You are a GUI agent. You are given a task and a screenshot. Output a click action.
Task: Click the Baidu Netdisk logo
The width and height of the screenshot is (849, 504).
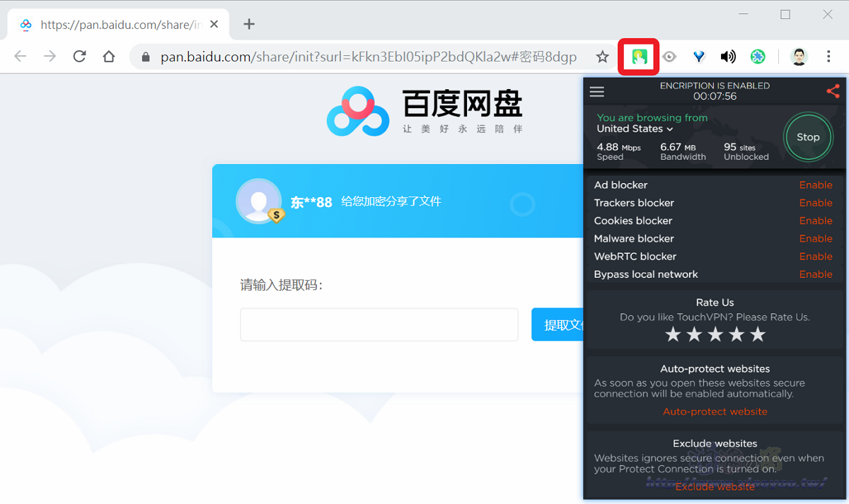(x=425, y=111)
